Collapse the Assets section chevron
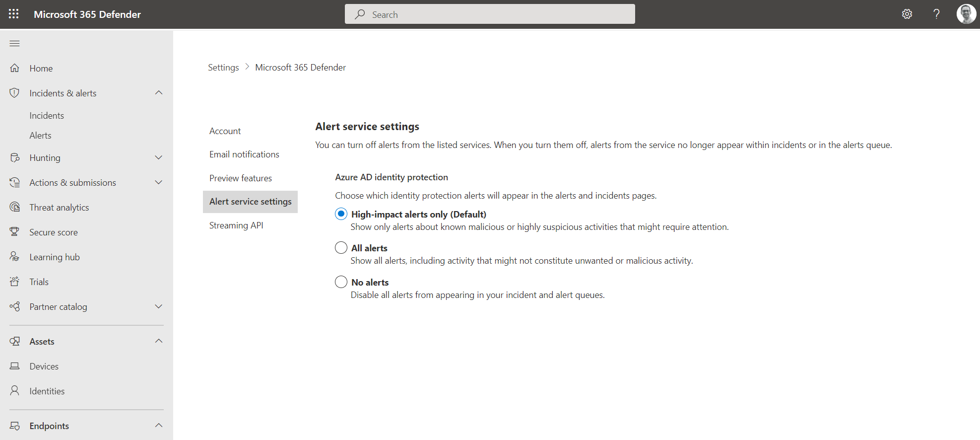The width and height of the screenshot is (980, 440). [159, 341]
